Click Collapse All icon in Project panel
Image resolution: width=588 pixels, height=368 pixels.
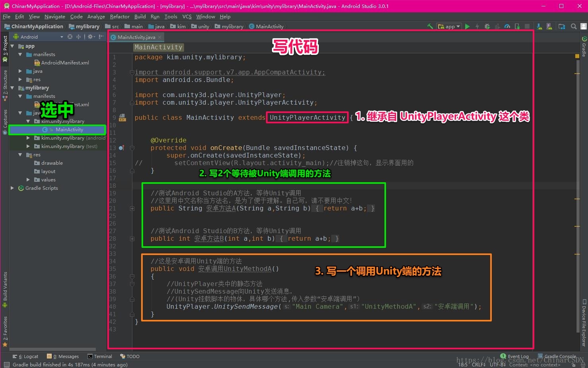click(78, 37)
